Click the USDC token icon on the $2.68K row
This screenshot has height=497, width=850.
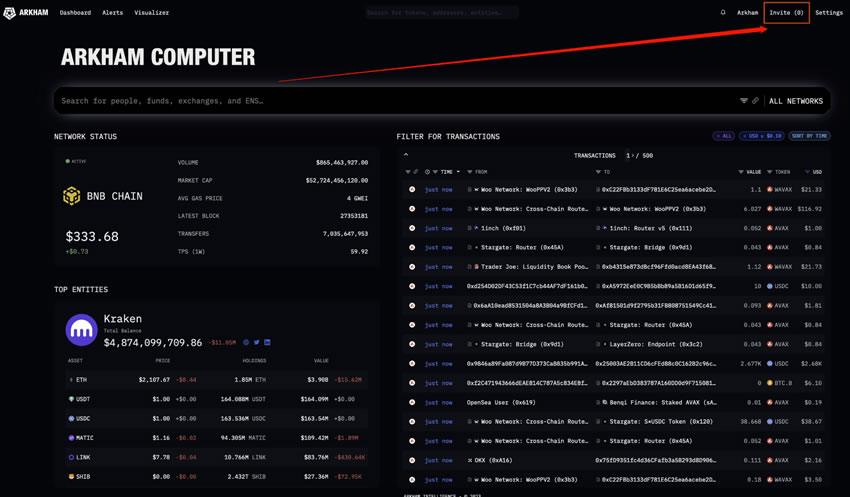(x=769, y=364)
